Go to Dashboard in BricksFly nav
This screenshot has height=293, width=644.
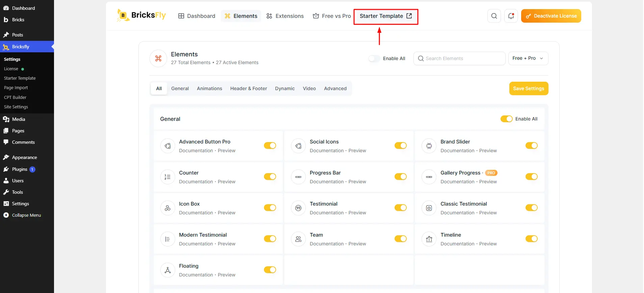coord(197,16)
